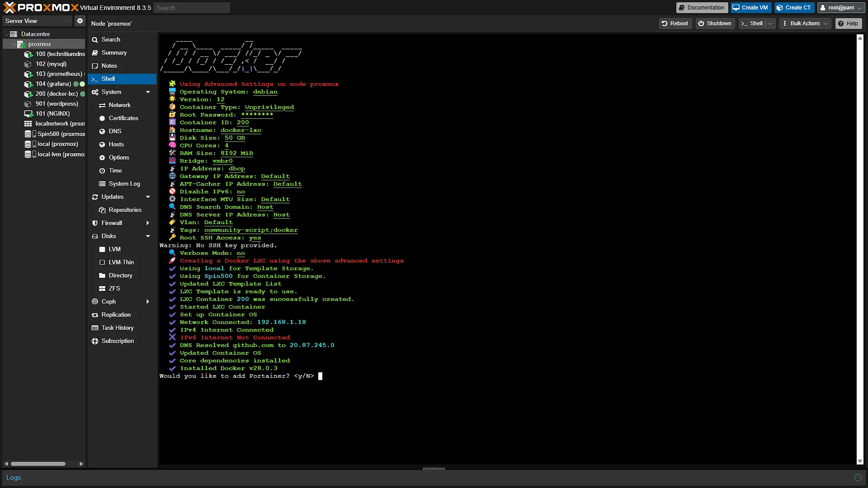Image resolution: width=868 pixels, height=488 pixels.
Task: Click the Reboot button
Action: click(675, 23)
